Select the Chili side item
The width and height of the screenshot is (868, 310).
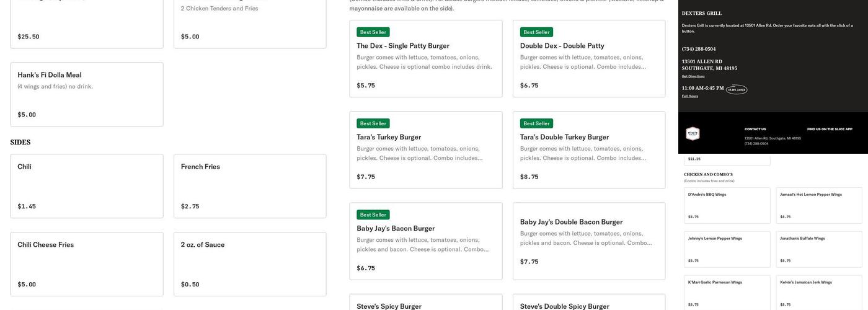coord(87,186)
